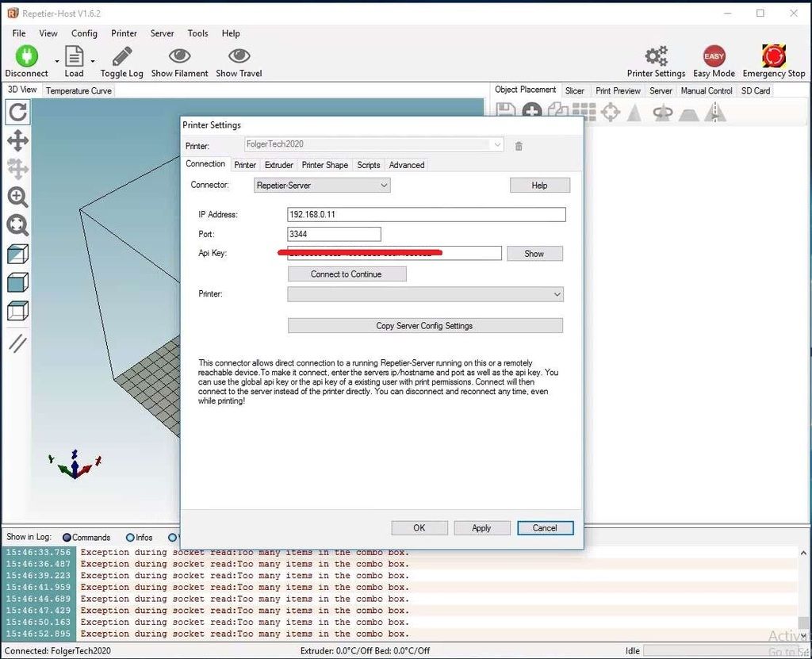Switch to the Printer Shape tab

click(325, 165)
